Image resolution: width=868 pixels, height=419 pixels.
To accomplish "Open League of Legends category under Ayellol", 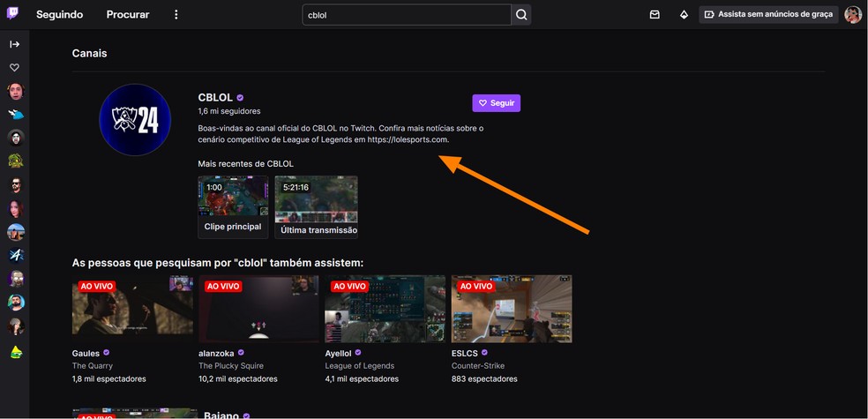I will [360, 366].
